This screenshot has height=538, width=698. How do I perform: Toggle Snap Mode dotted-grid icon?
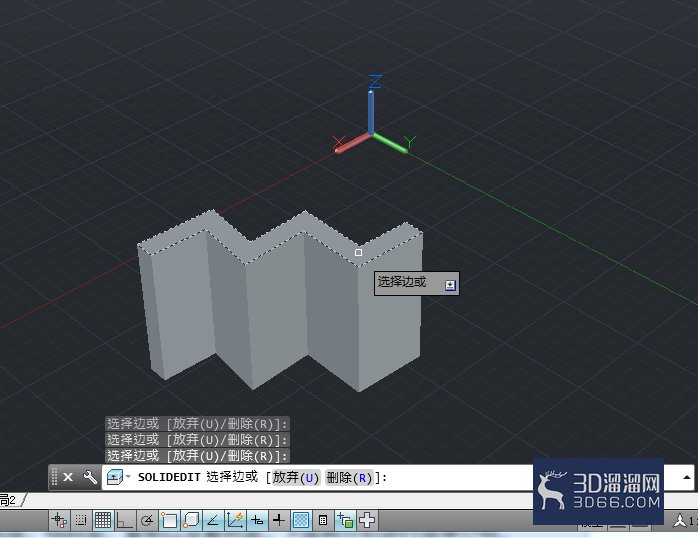[x=81, y=520]
